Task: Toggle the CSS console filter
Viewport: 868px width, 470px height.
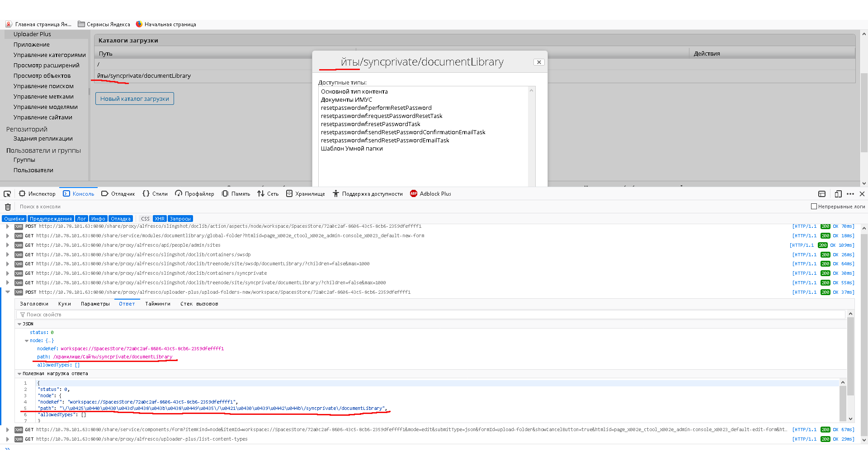Action: pos(145,219)
